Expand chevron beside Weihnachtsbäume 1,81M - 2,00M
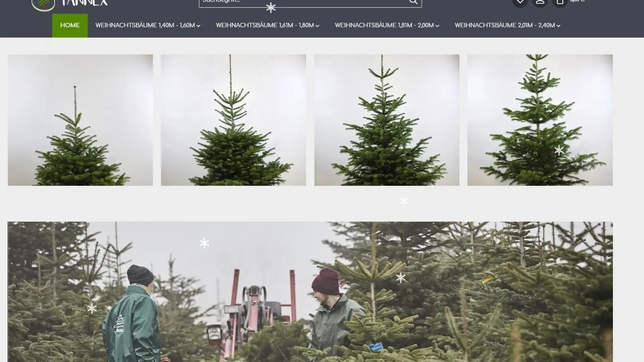 [x=438, y=26]
